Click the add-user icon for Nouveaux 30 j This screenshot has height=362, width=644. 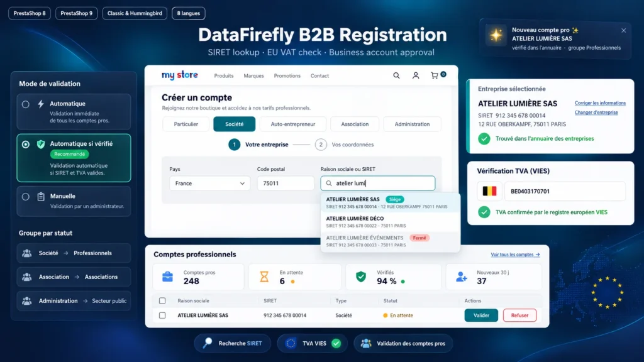(x=461, y=277)
